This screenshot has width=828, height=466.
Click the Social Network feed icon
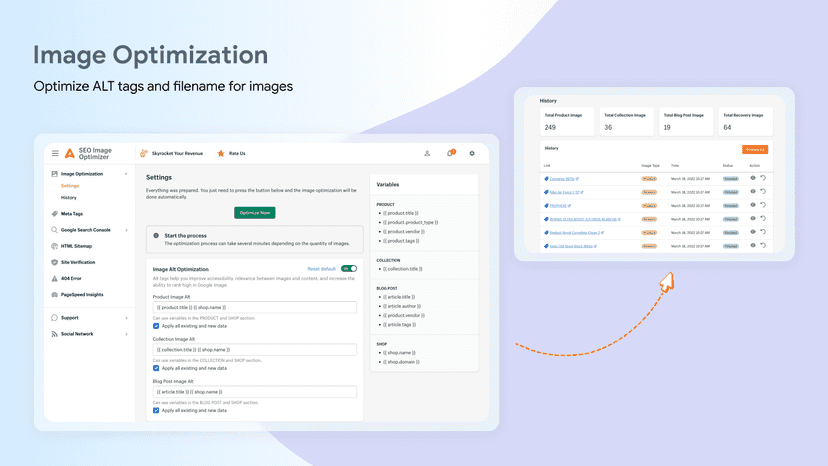tap(54, 334)
